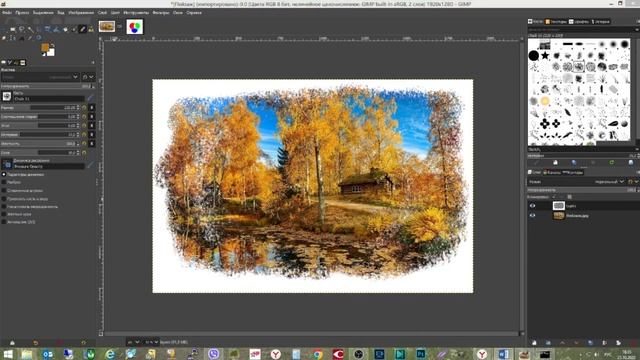Duplicate the current layer
The width and height of the screenshot is (640, 360).
590,343
